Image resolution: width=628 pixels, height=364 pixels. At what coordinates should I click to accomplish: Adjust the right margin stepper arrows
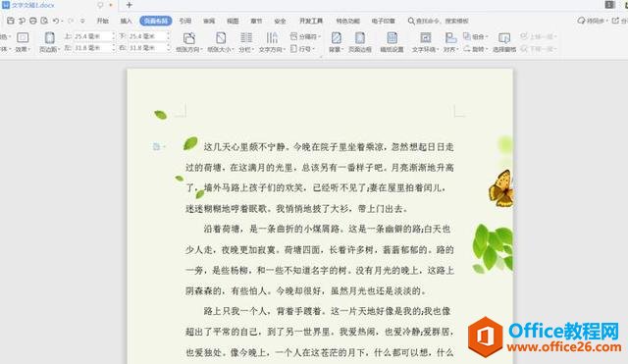click(169, 48)
